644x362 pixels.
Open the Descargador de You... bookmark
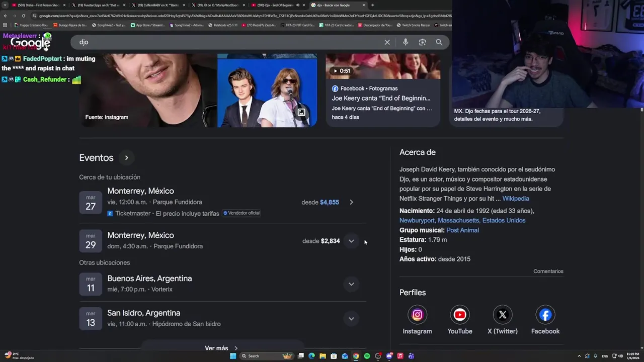coord(375,25)
